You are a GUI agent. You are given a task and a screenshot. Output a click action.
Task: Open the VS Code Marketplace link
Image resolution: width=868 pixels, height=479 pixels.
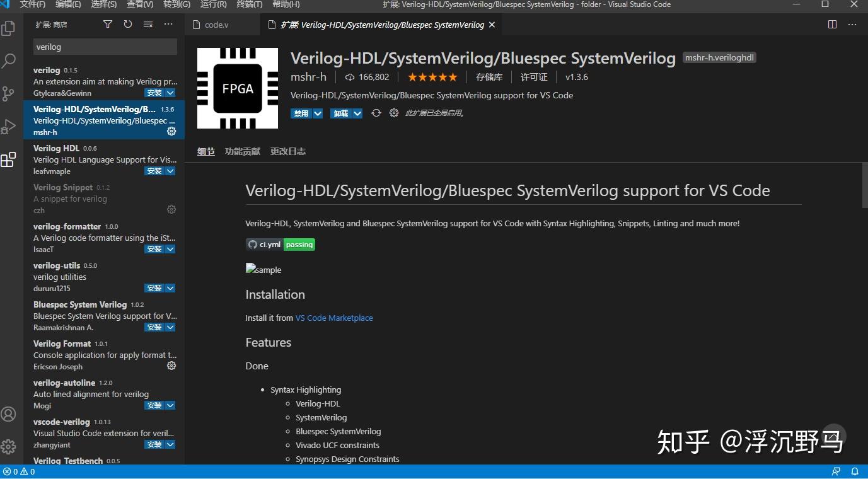click(334, 318)
